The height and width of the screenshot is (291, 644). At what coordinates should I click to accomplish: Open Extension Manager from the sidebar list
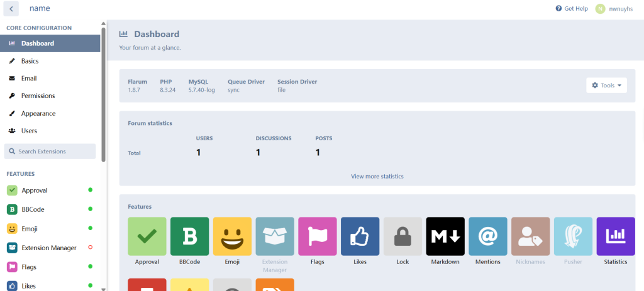(x=50, y=248)
